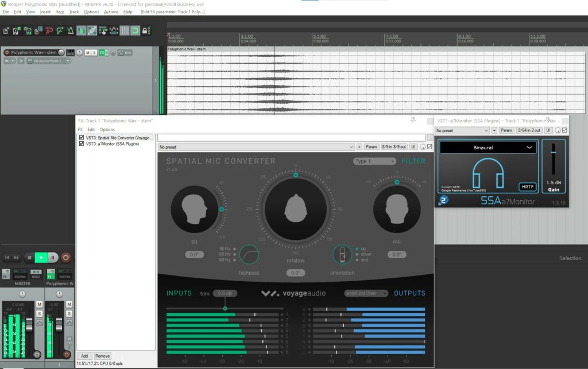Click the green Redo toolbar icon
This screenshot has width=588, height=369.
tap(60, 31)
